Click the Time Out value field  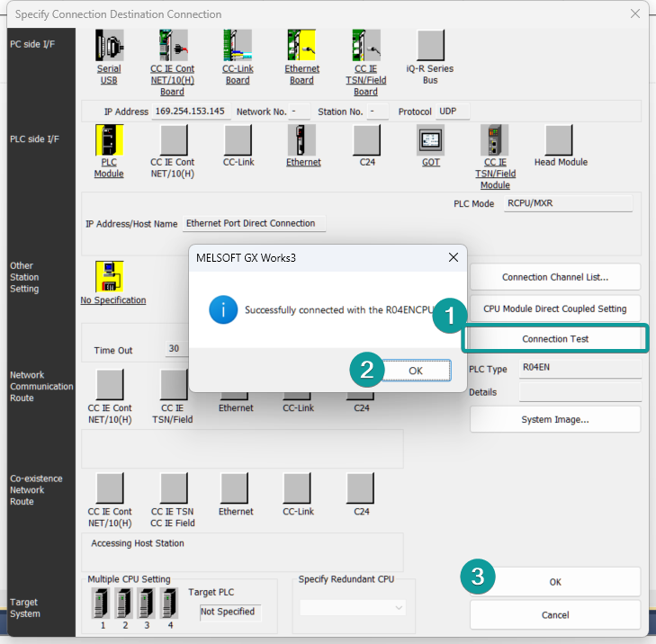click(x=176, y=349)
